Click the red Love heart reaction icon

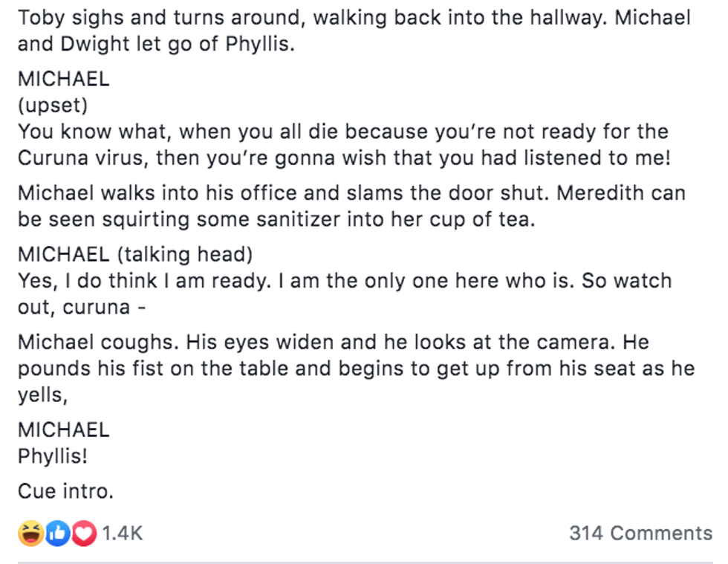pyautogui.click(x=84, y=534)
